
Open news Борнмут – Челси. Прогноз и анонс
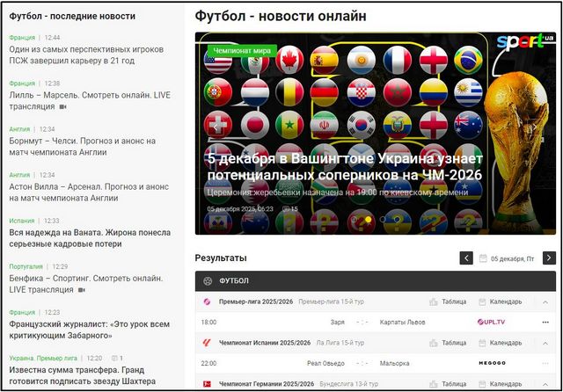[x=82, y=146]
